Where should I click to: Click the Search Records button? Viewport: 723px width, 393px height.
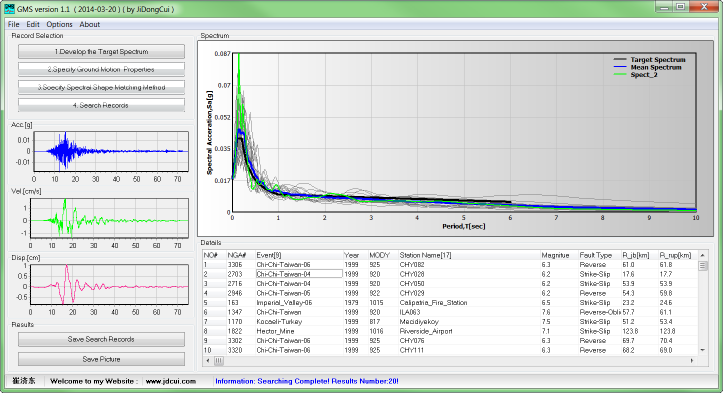101,105
